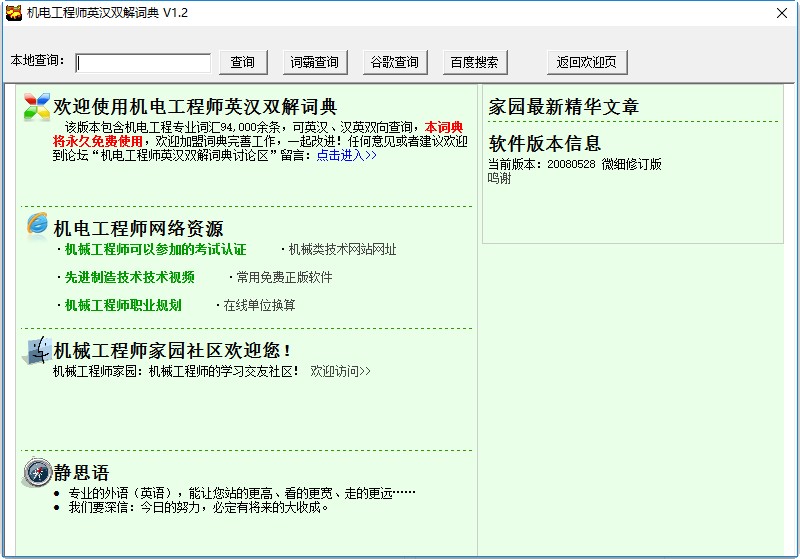Click the 机械工程师家园社区欢迎您 heading

tap(172, 350)
